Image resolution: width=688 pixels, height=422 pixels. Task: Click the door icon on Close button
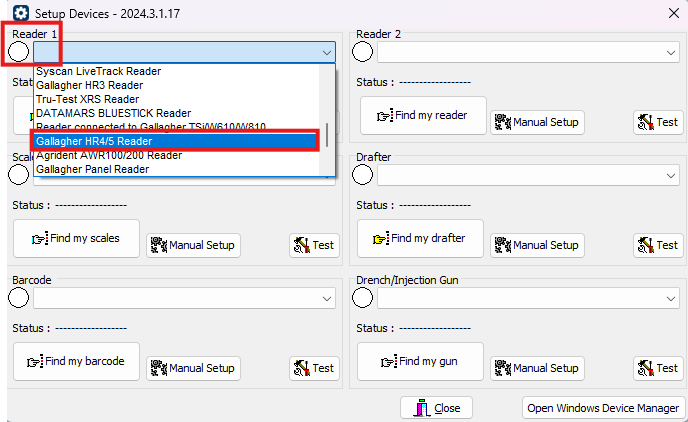[422, 408]
